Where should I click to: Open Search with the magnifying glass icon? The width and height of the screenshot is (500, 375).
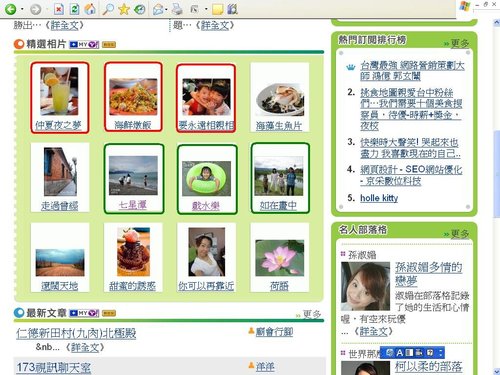(108, 9)
